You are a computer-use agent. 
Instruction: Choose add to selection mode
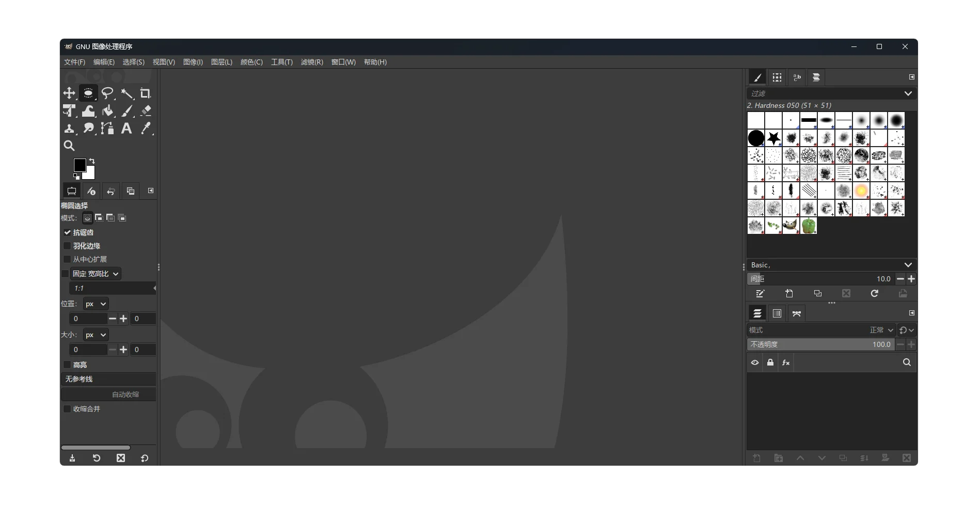(x=99, y=218)
